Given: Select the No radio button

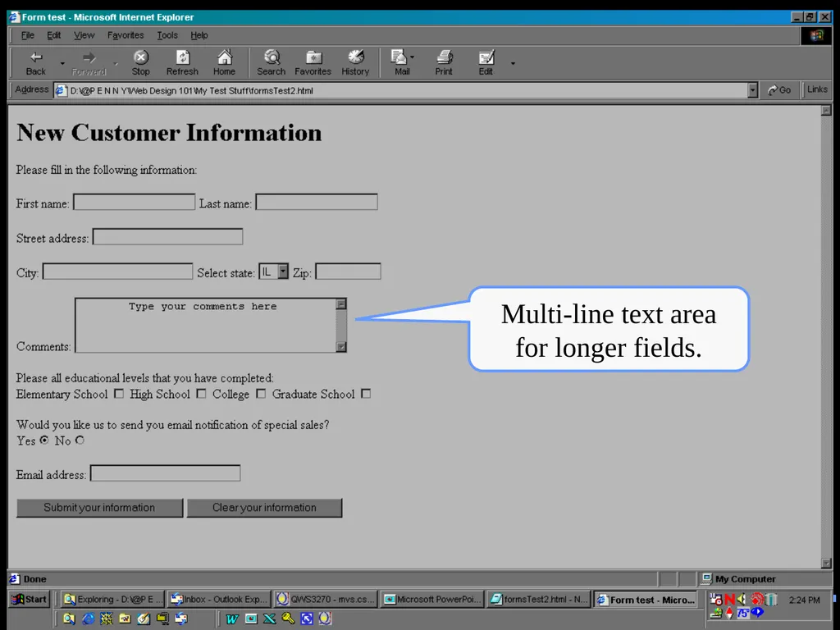Looking at the screenshot, I should click(x=80, y=441).
